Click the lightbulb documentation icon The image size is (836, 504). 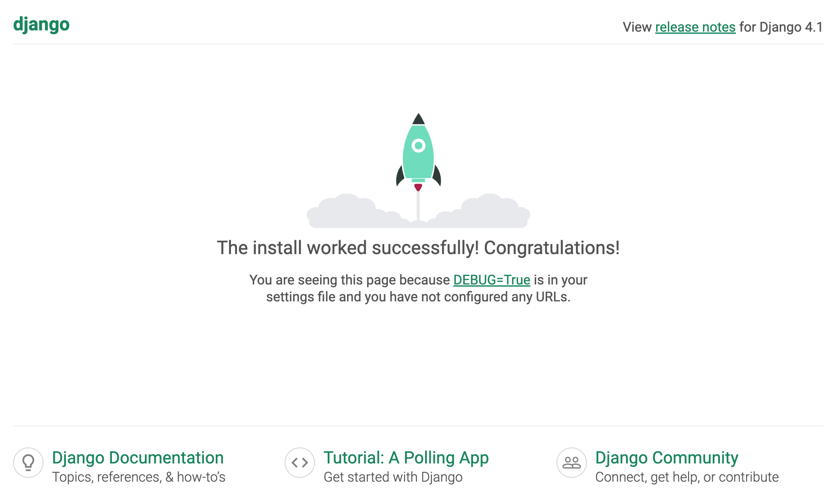click(28, 463)
